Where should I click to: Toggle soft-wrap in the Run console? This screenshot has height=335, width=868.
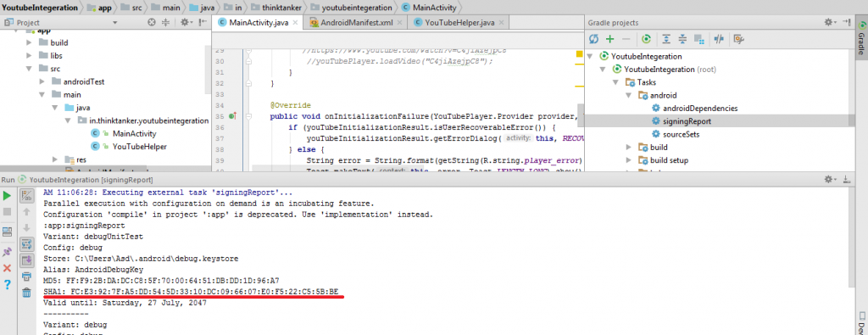coord(26,244)
